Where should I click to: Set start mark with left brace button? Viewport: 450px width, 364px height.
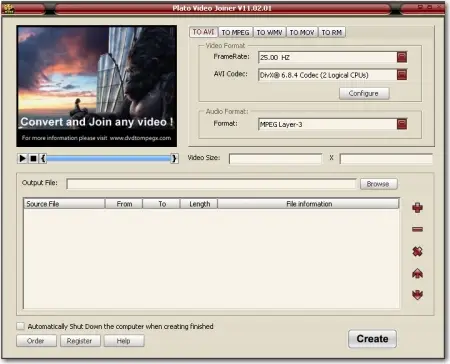point(43,158)
